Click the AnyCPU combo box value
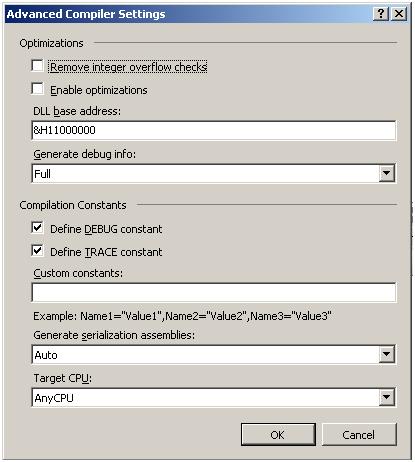Viewport: 415px width, 462px height. pyautogui.click(x=205, y=397)
